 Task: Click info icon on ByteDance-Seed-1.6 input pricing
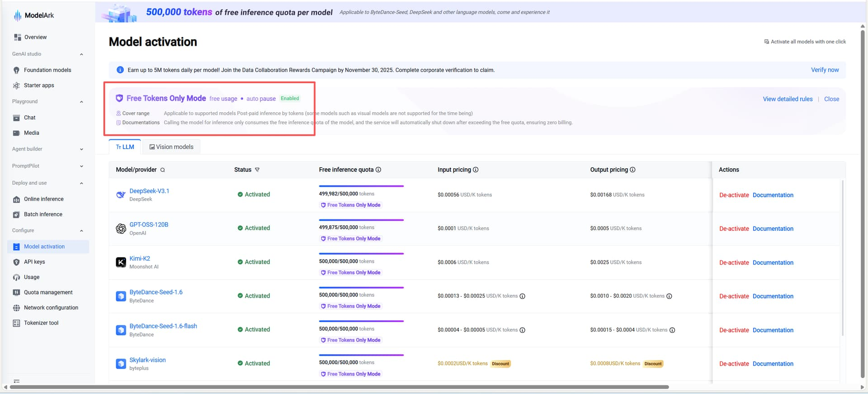522,296
